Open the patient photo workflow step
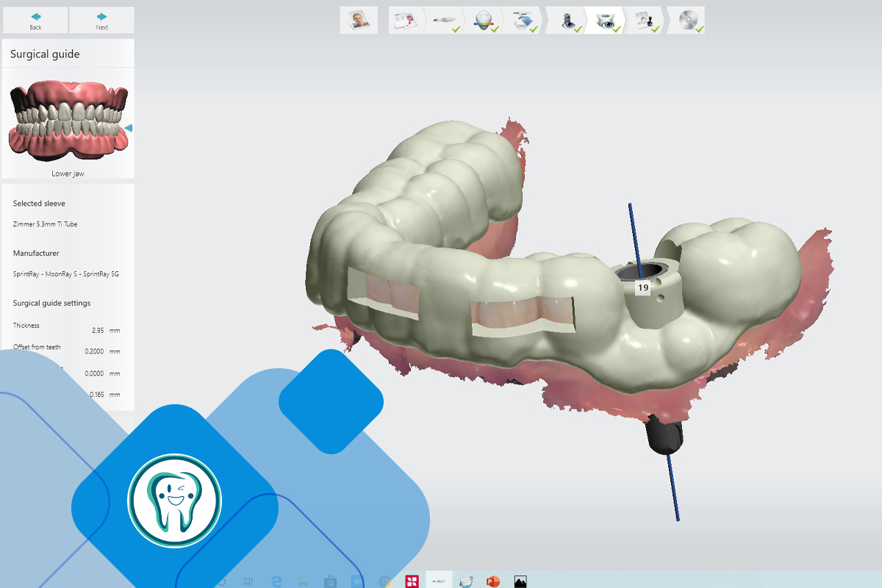 click(x=359, y=20)
